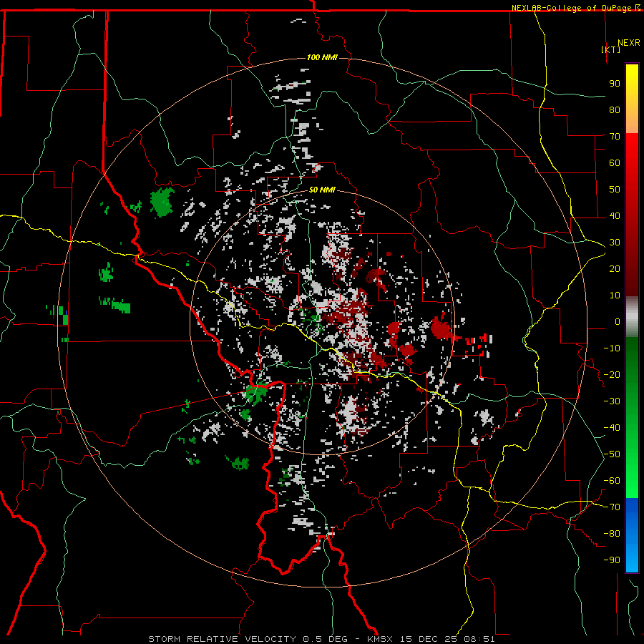Select the 30 value on the velocity scale

coord(615,243)
